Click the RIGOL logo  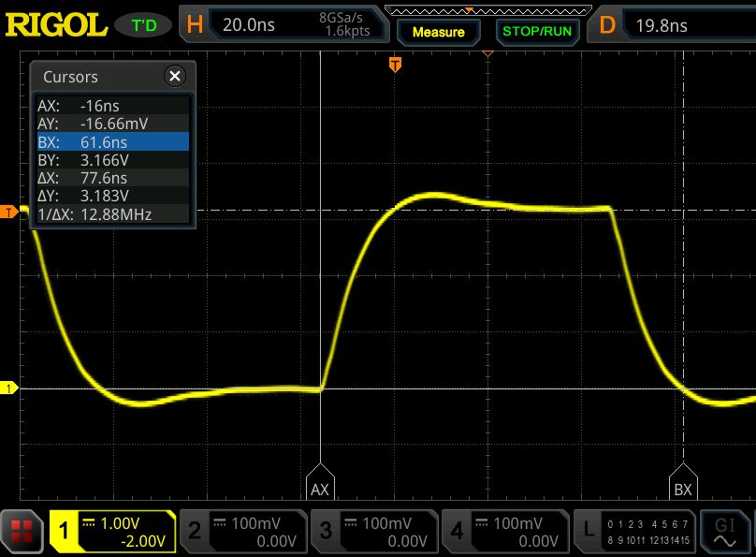coord(56,25)
